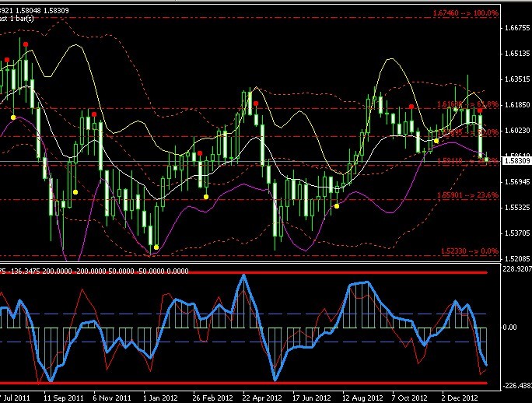Click the 17 Jun 2012 date label
532x403 pixels.
[311, 398]
